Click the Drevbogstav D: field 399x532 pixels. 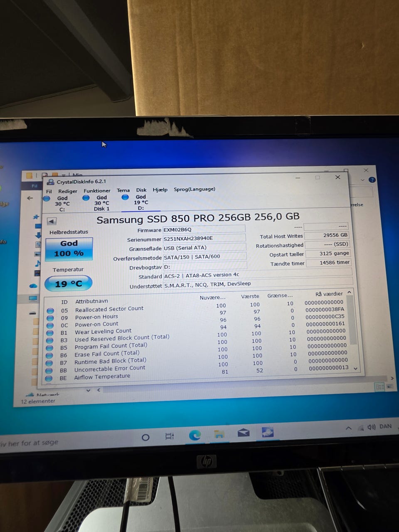pyautogui.click(x=205, y=266)
